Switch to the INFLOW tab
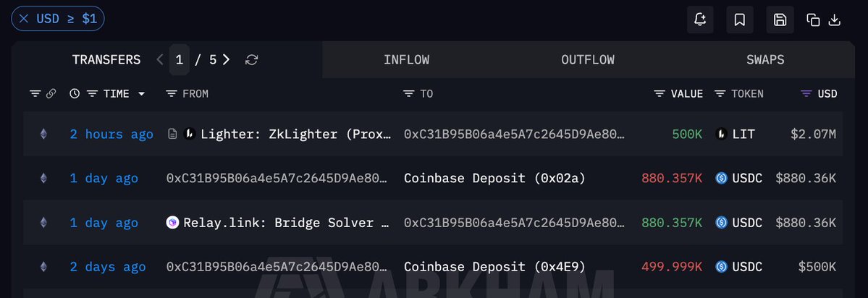Viewport: 868px width, 298px height. 406,60
